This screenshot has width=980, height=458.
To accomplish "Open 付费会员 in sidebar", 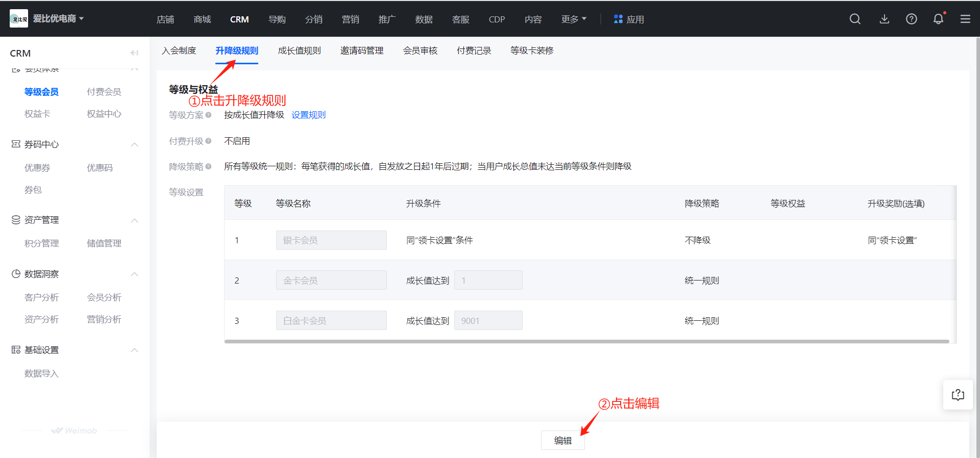I will click(x=104, y=92).
